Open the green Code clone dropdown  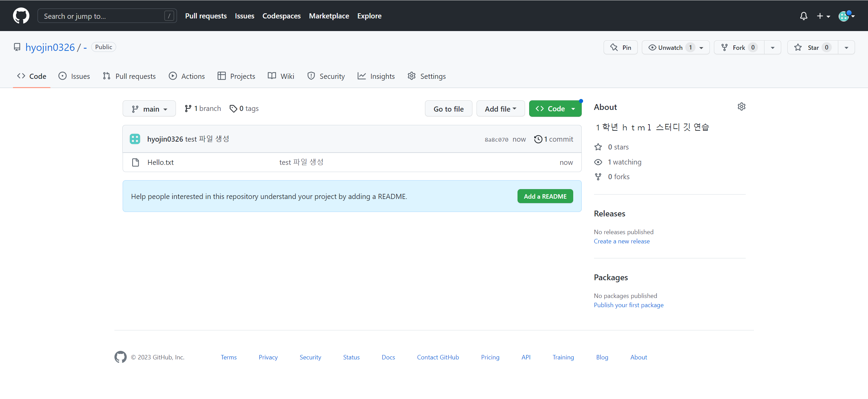point(555,109)
